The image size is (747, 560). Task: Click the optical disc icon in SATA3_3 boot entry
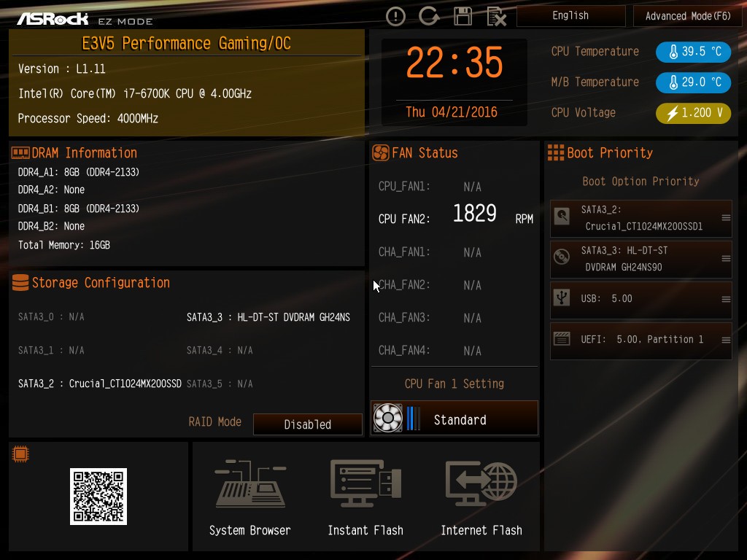[x=562, y=257]
